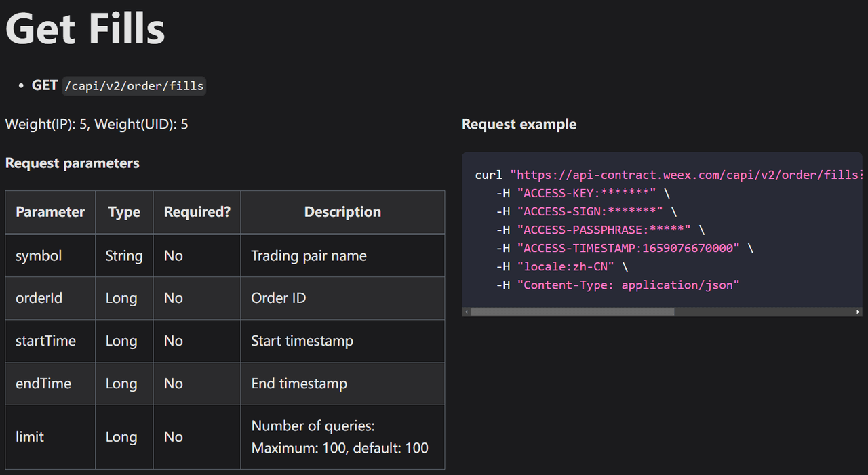The width and height of the screenshot is (868, 475).
Task: Click the endTime description cell
Action: (299, 384)
